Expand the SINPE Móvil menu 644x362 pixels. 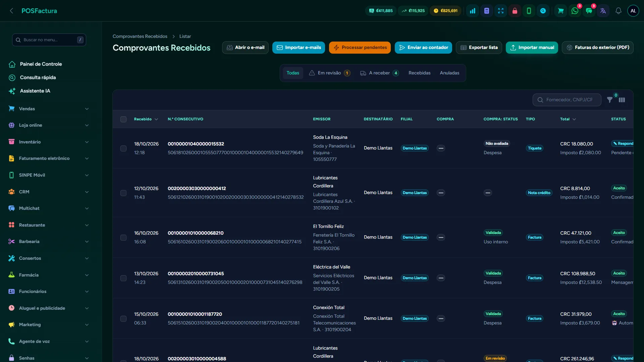click(49, 175)
